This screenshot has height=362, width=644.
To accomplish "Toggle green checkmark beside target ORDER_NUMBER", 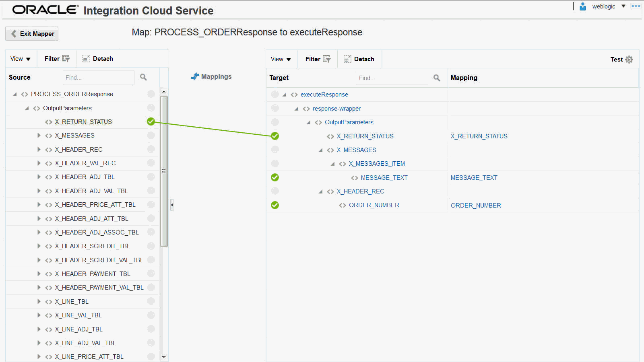I will (275, 205).
